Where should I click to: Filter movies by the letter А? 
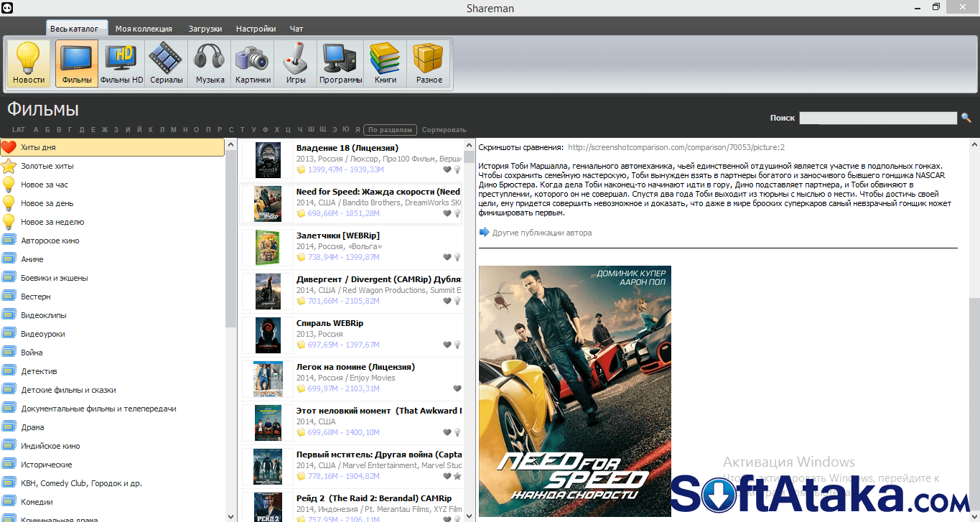pyautogui.click(x=37, y=130)
